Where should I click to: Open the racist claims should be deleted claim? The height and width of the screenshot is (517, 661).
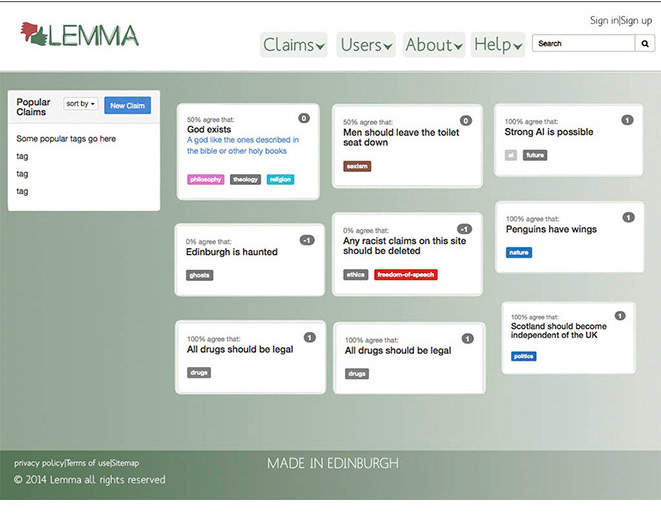[404, 246]
